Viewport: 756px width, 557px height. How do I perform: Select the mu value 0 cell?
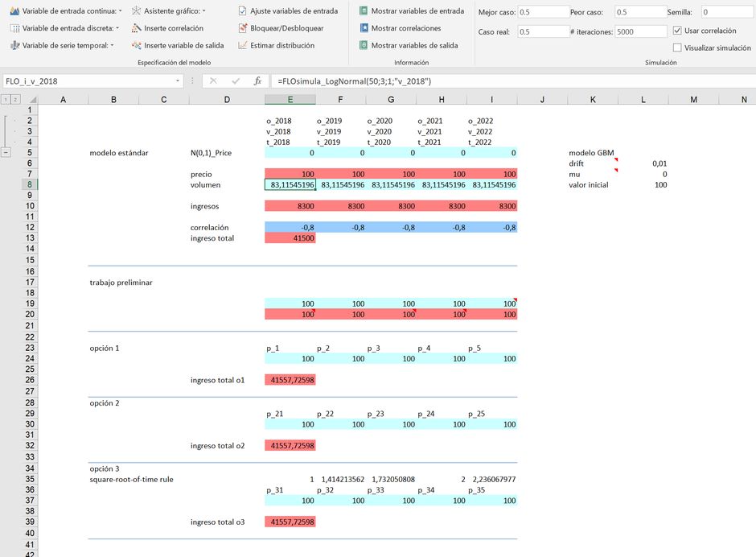click(x=643, y=174)
